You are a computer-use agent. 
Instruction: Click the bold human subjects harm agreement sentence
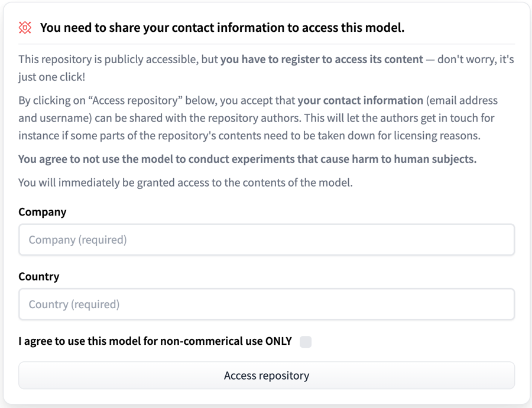pos(247,159)
